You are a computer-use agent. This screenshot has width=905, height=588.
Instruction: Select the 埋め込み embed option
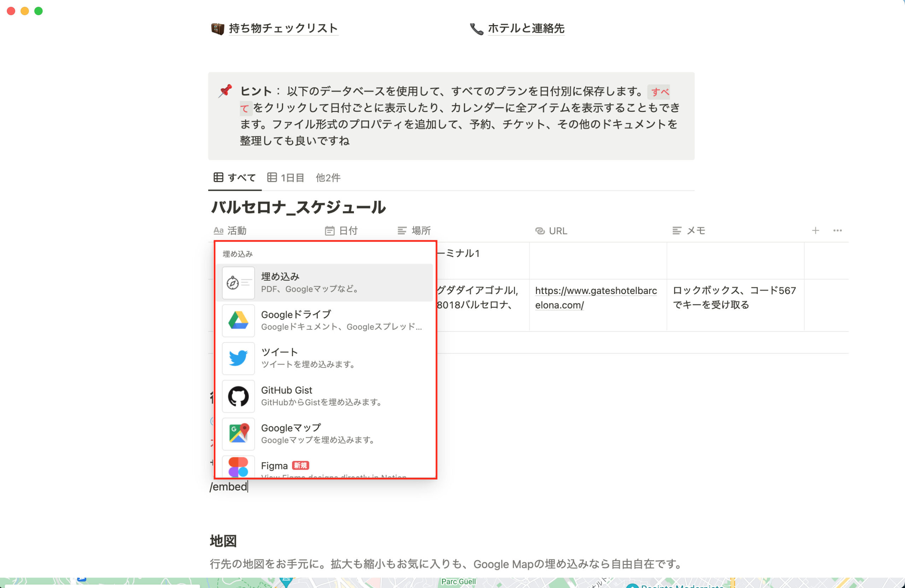pos(325,282)
